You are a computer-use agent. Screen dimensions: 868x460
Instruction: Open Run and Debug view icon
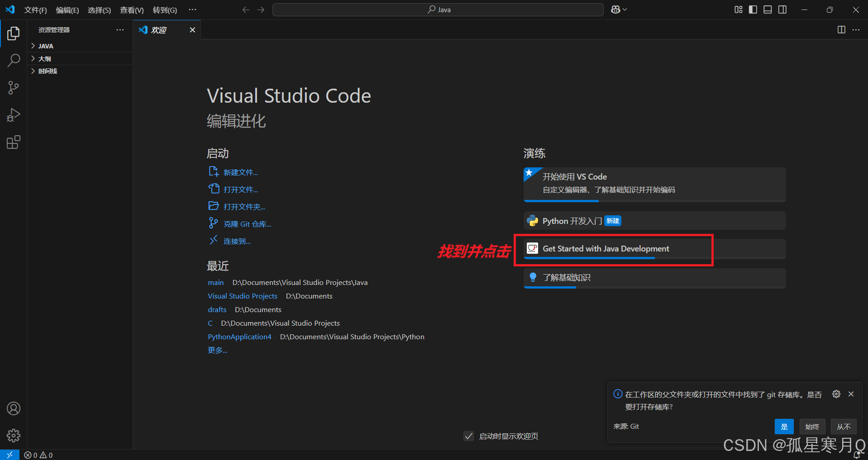point(14,115)
